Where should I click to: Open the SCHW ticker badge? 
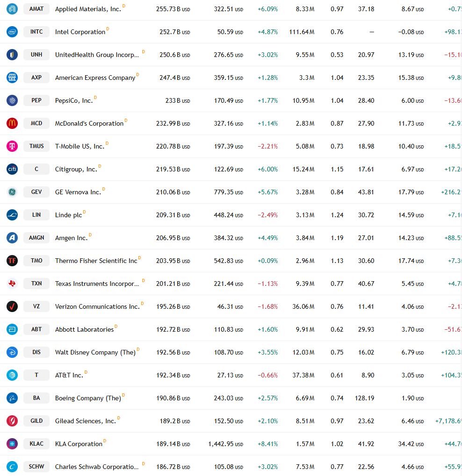36,467
